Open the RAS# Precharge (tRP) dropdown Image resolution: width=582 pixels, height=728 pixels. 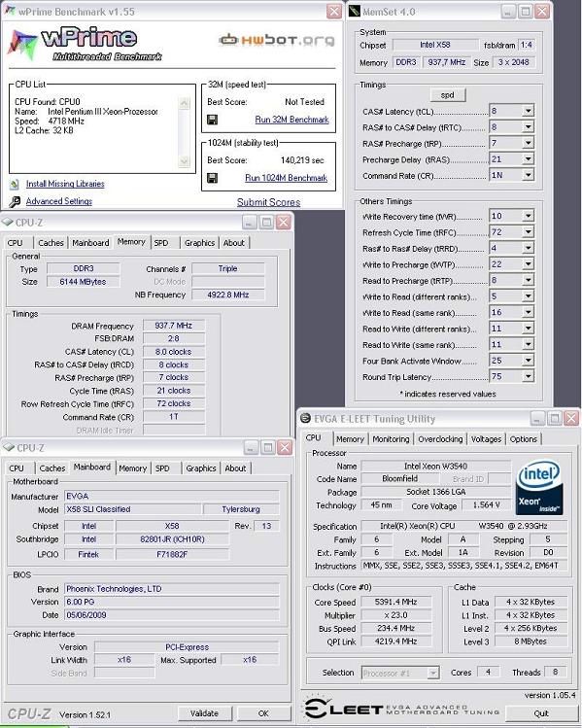528,143
